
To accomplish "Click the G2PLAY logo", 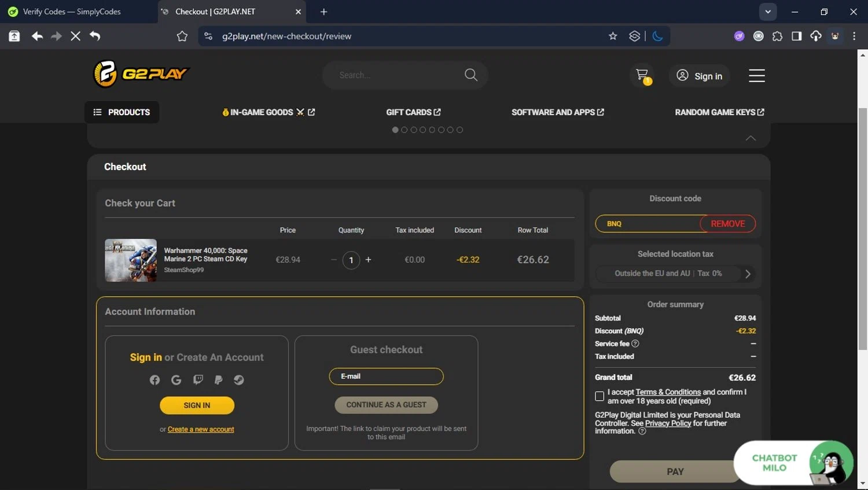I will (x=141, y=74).
